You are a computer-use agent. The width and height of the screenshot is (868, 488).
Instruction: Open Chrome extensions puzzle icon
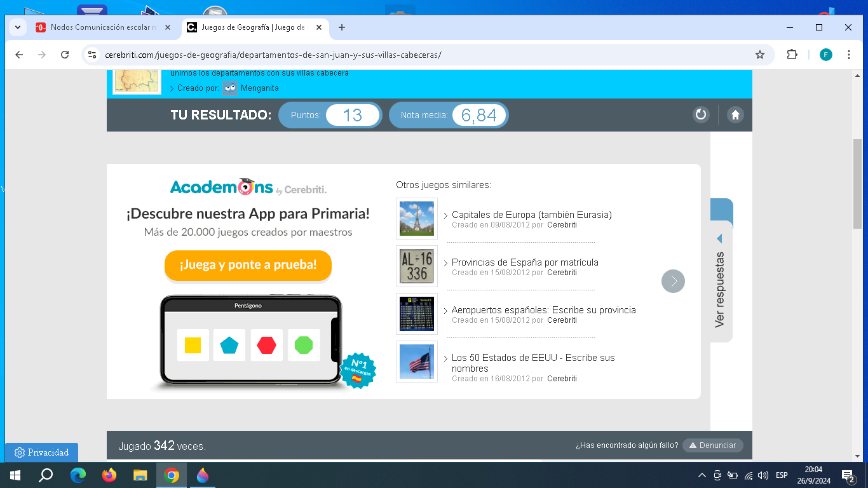pos(792,55)
